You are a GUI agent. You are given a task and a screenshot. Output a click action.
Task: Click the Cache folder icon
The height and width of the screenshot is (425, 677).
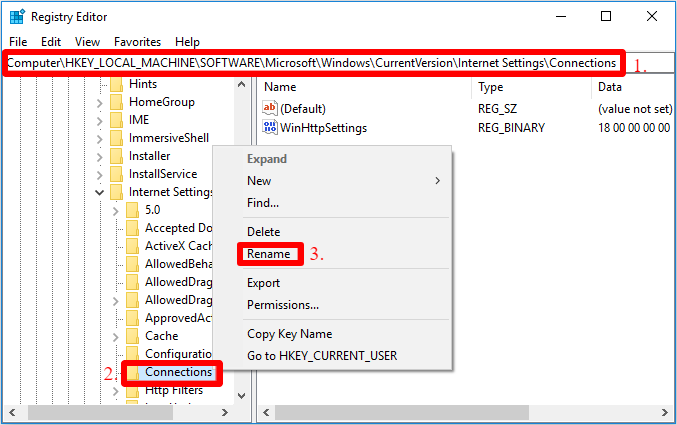pyautogui.click(x=133, y=336)
